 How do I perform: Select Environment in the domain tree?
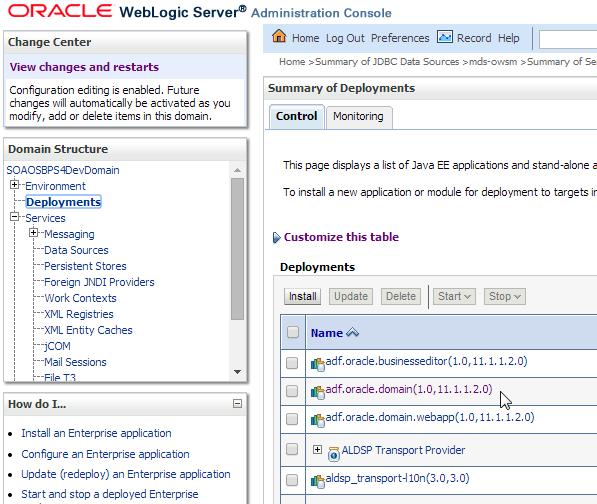(x=56, y=186)
